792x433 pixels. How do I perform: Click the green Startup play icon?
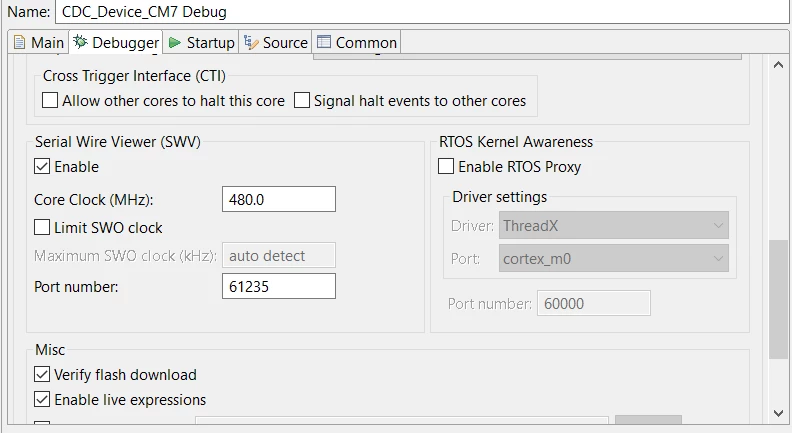pos(175,42)
